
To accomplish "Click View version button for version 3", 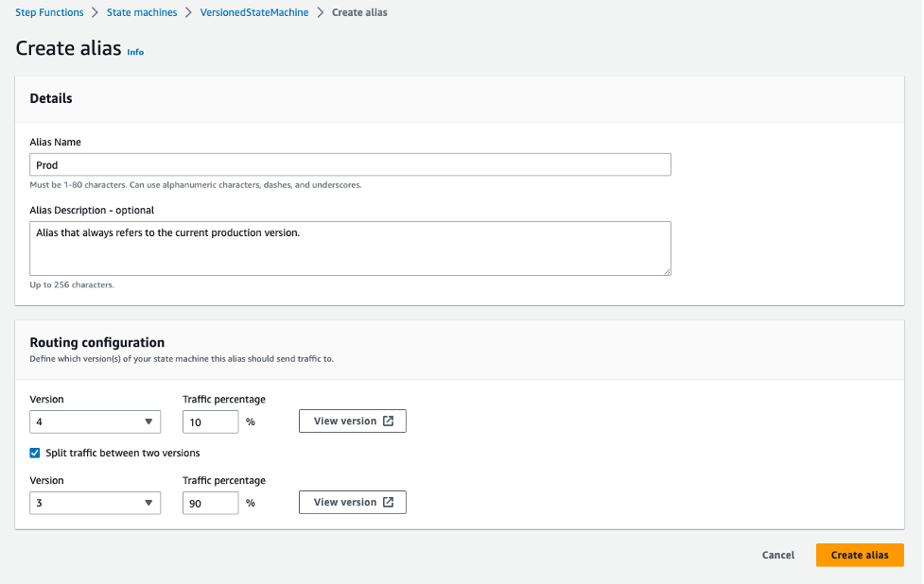I will (353, 502).
